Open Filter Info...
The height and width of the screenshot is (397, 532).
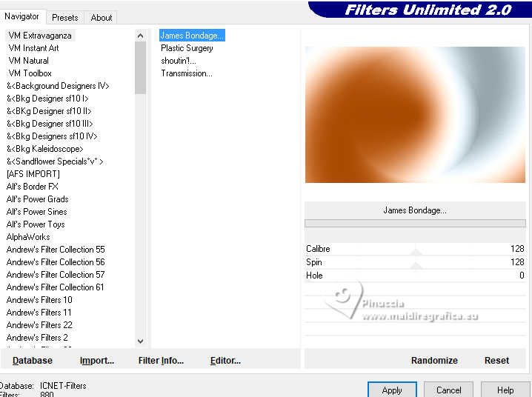pyautogui.click(x=161, y=361)
